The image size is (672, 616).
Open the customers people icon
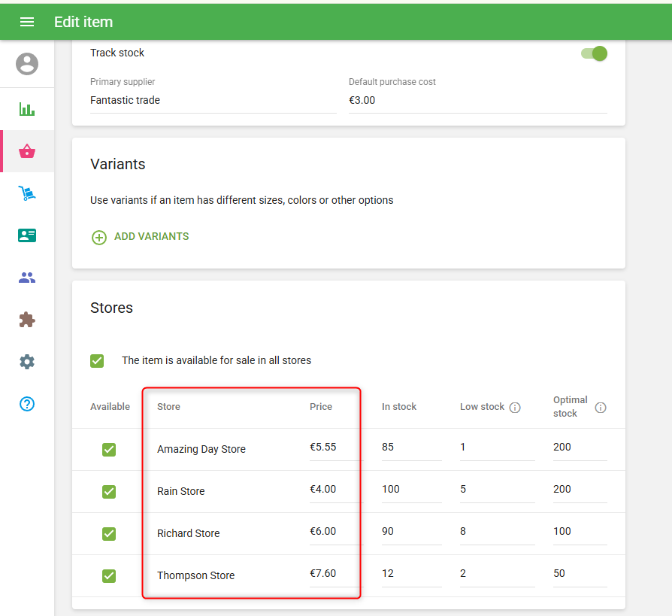point(27,278)
